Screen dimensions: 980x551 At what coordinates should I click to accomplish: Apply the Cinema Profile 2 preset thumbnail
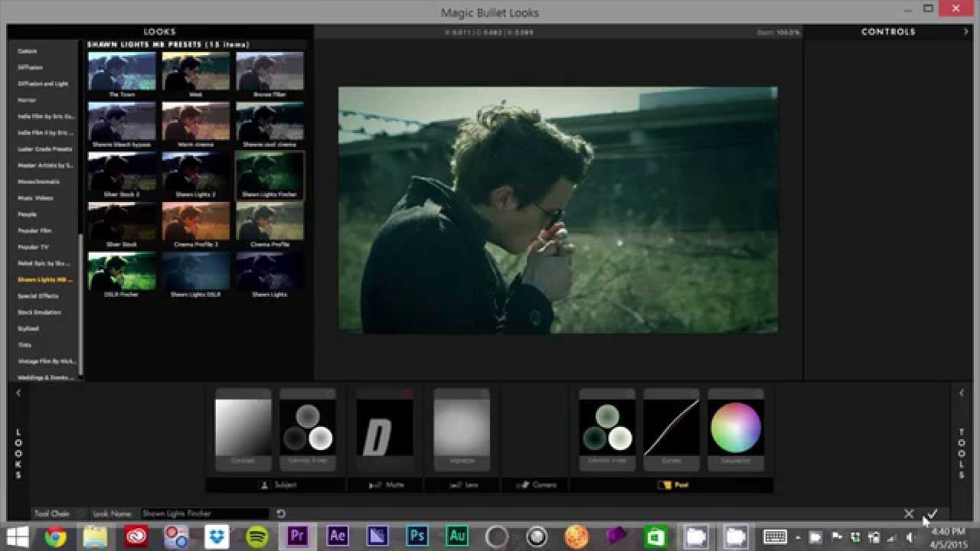pos(195,221)
